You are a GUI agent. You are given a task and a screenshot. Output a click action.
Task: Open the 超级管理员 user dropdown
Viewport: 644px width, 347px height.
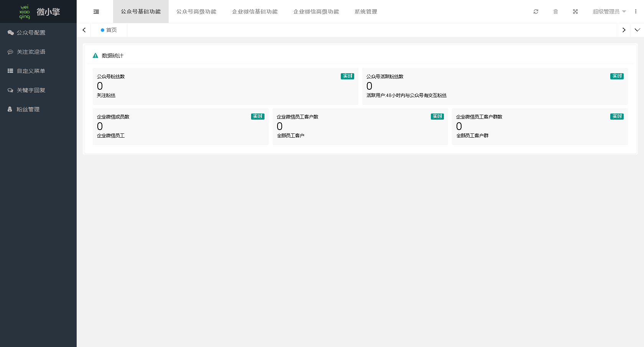pyautogui.click(x=609, y=12)
